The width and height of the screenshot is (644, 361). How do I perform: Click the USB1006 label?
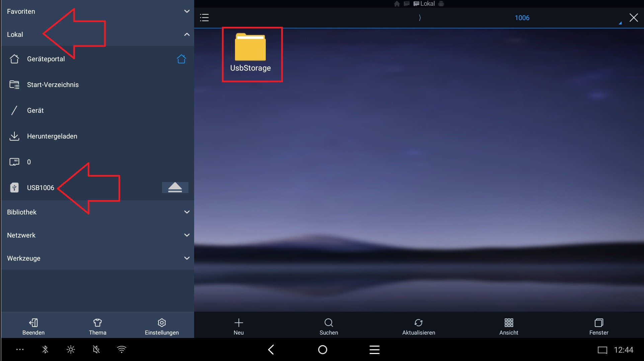coord(41,188)
